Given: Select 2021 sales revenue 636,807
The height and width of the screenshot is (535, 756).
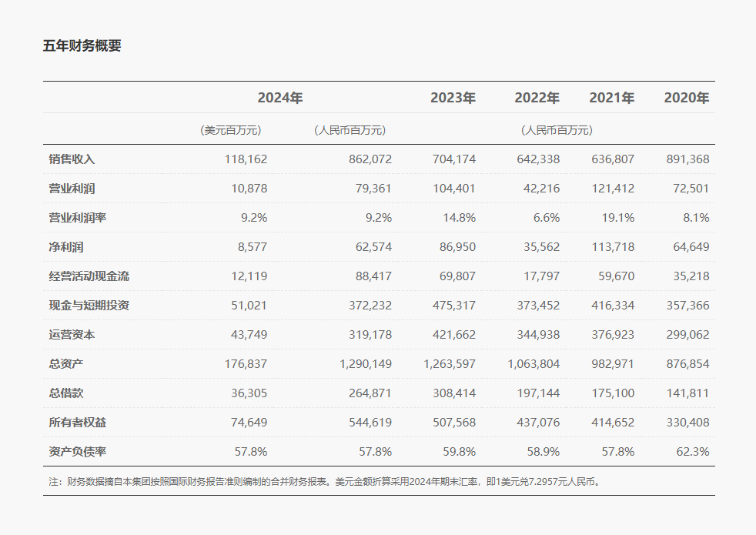Looking at the screenshot, I should (613, 159).
